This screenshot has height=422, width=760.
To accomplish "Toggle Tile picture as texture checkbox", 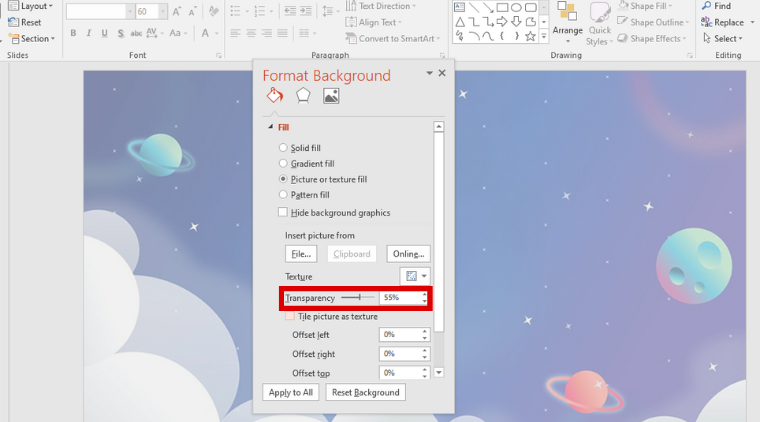I will (x=290, y=316).
